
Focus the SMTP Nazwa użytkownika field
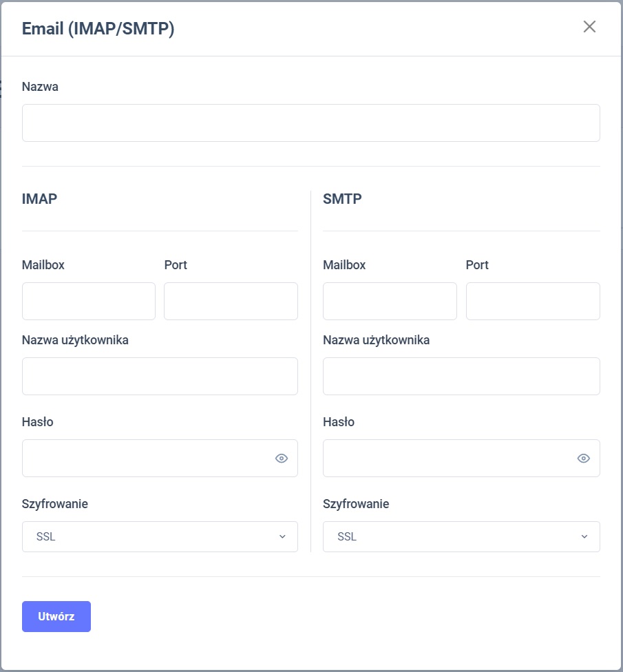(461, 377)
